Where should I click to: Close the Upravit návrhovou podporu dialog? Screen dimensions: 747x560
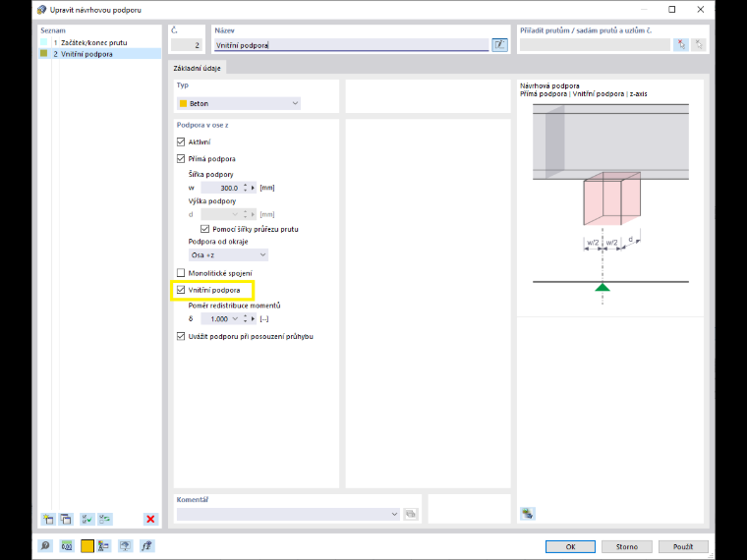(x=700, y=10)
